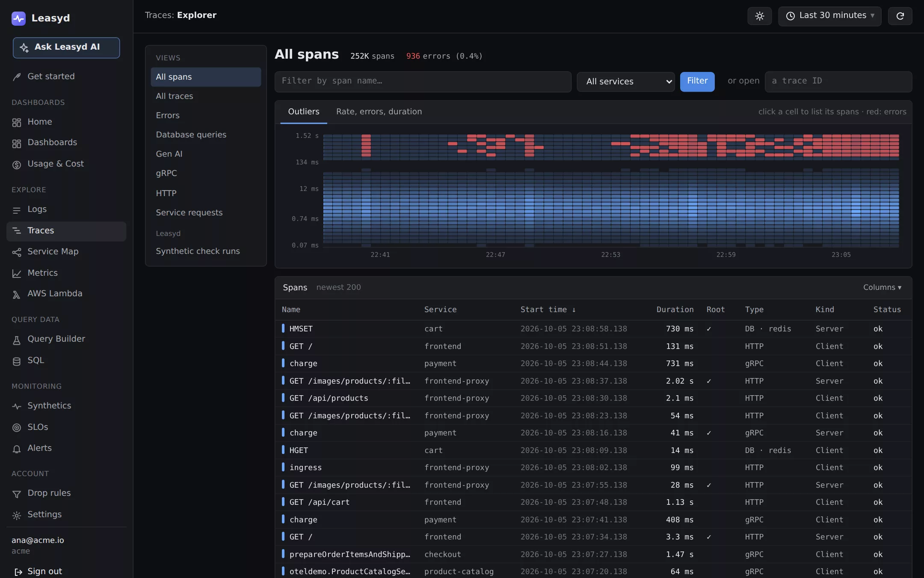Viewport: 924px width, 578px height.
Task: Open Query Builder
Action: [66, 339]
